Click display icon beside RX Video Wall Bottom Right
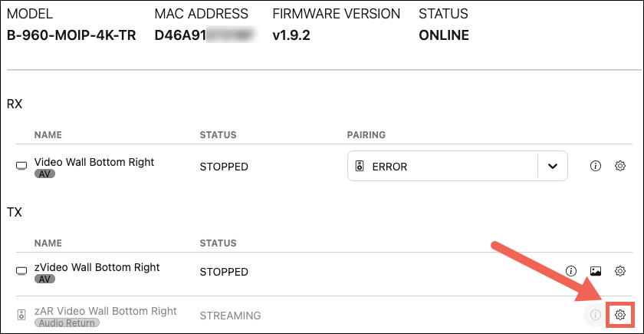The height and width of the screenshot is (334, 644). coord(21,166)
